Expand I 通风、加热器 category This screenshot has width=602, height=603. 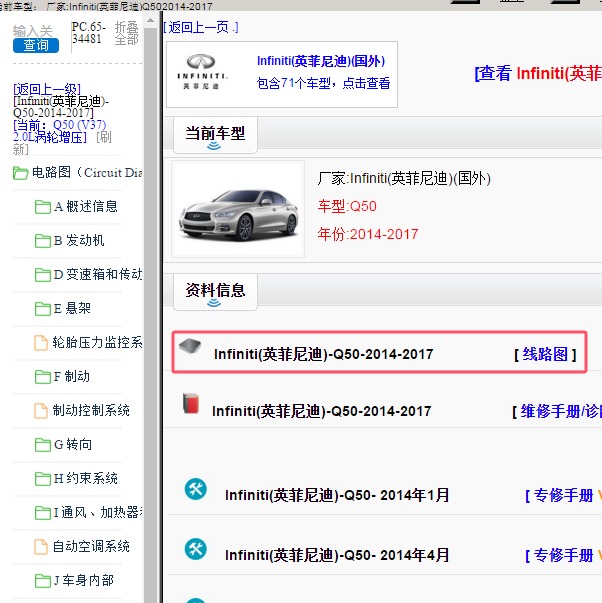click(x=98, y=512)
